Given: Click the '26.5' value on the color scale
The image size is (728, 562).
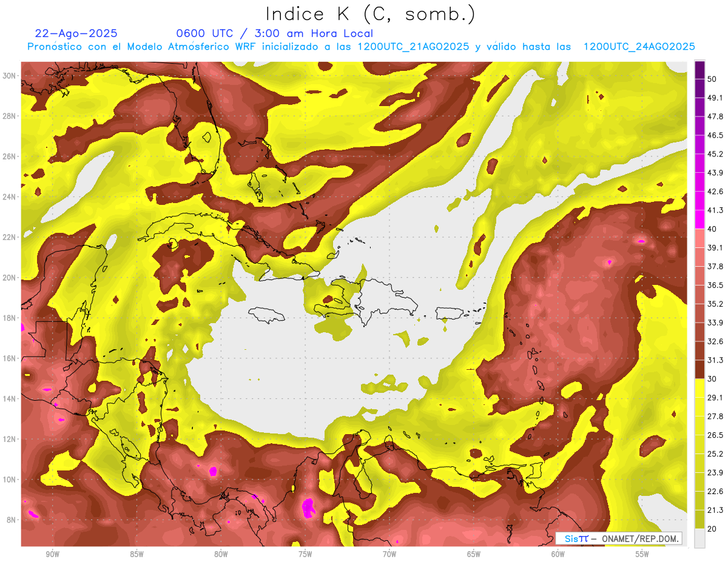Looking at the screenshot, I should (x=715, y=435).
